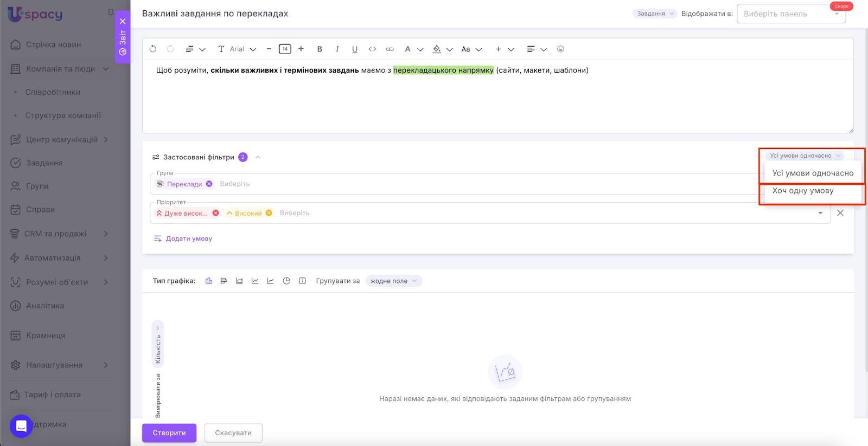Collapse the 'Застосовані фільтри' section
Screen dimensions: 868x446
(x=258, y=157)
